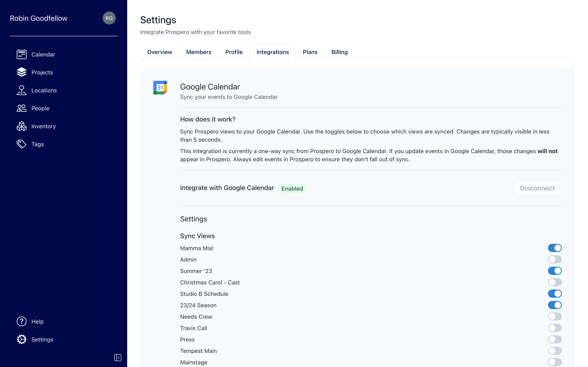Open the Billing settings tab
Image resolution: width=588 pixels, height=367 pixels.
tap(340, 52)
